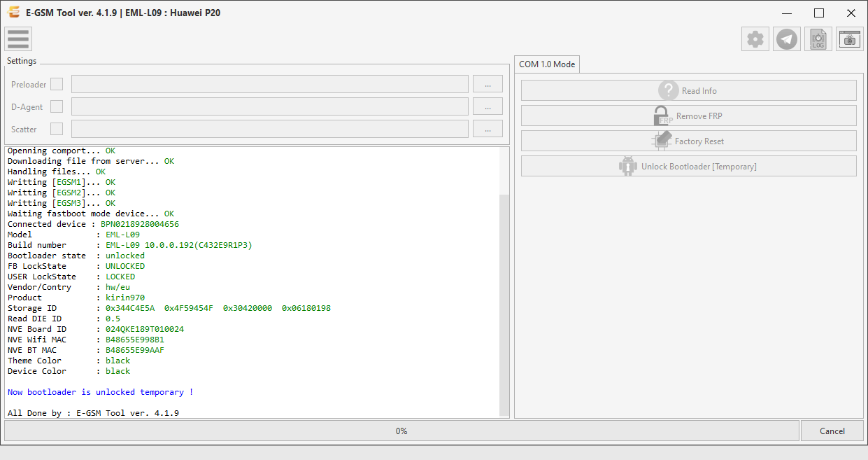Click the 'Downloading file from server' log line

91,161
